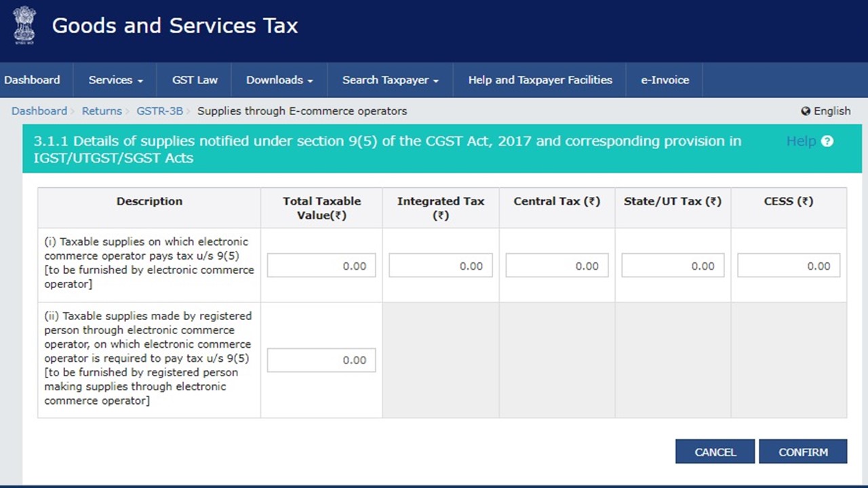The image size is (868, 488).
Task: Go to GSTR-3B breadcrumb link
Action: coord(159,111)
